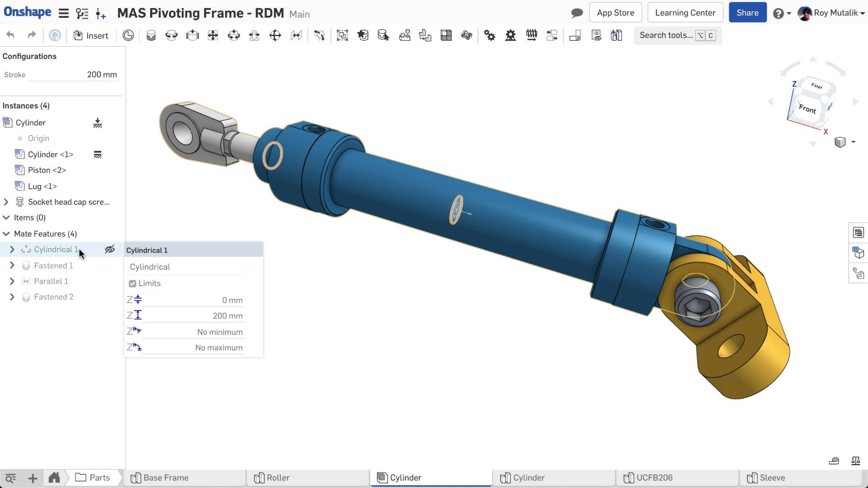Open the Linear pattern tool
This screenshot has width=868, height=488.
pos(446,35)
